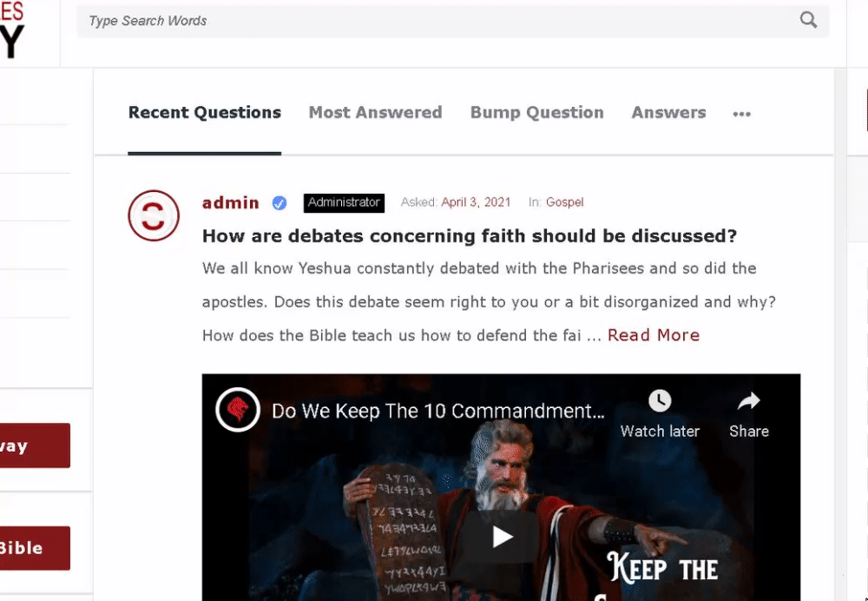868x601 pixels.
Task: Select the Bump Question tab
Action: [537, 112]
